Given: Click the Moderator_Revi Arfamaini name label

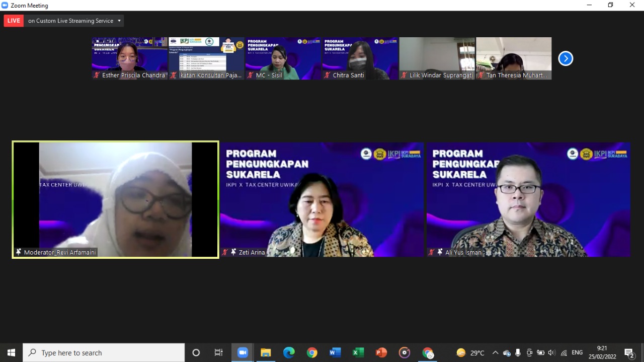Looking at the screenshot, I should pos(59,252).
